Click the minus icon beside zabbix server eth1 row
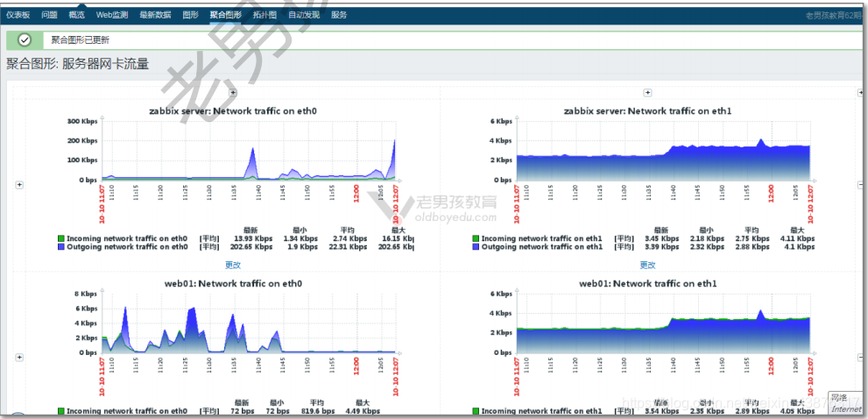 861,185
